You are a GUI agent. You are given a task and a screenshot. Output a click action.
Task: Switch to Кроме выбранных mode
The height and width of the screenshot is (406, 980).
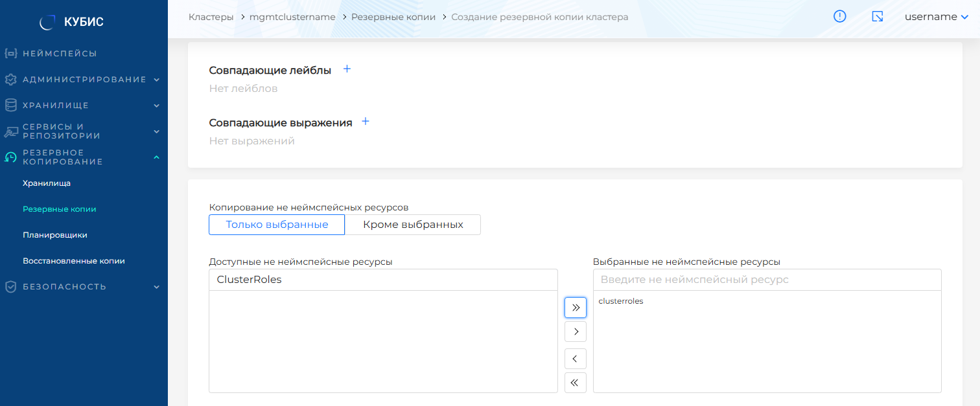413,225
